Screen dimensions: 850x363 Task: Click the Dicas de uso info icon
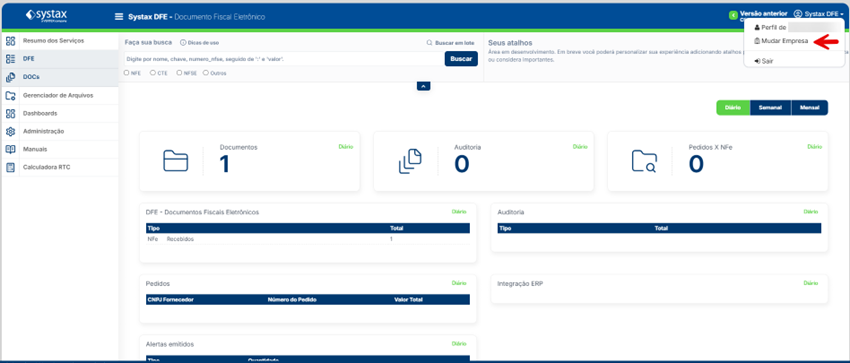click(183, 42)
